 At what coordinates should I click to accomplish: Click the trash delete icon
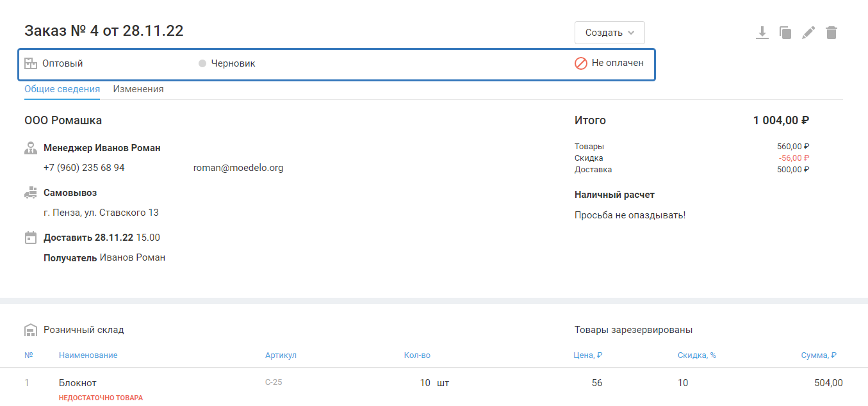point(831,33)
